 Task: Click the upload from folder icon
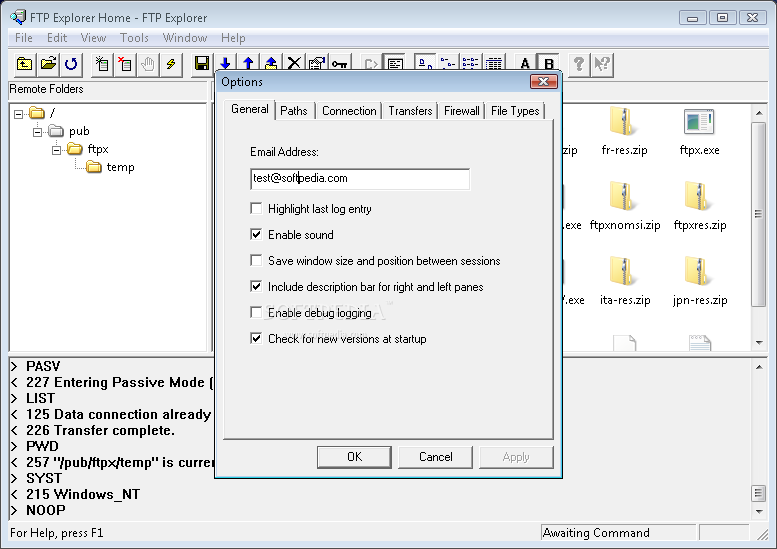click(271, 63)
